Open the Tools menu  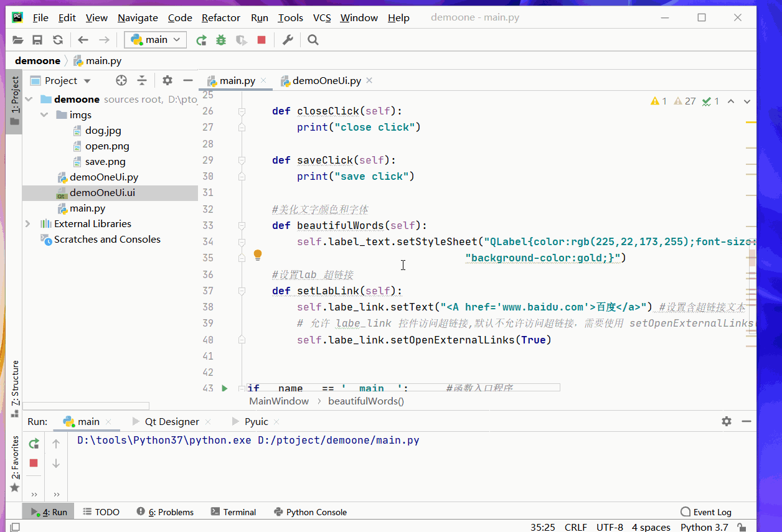[290, 17]
